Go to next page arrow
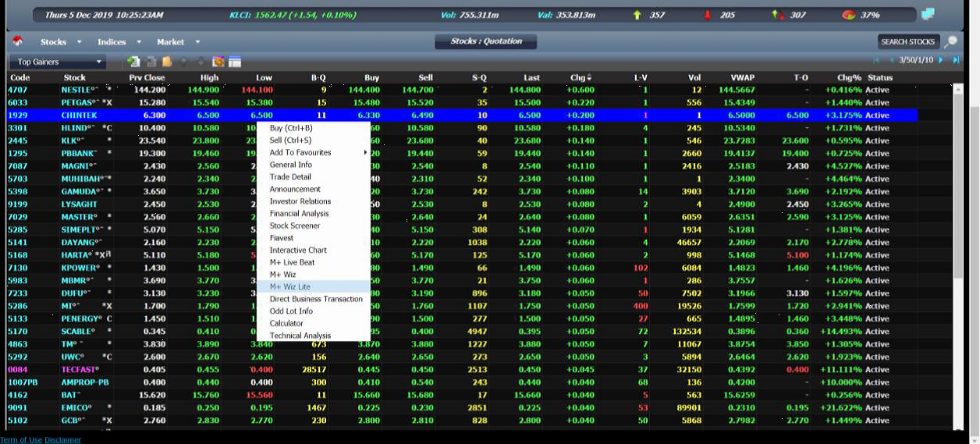 (941, 60)
